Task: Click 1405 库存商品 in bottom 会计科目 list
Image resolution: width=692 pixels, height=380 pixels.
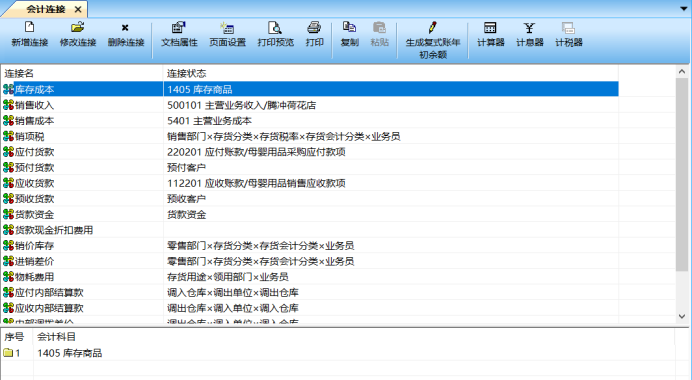Action: pos(70,353)
